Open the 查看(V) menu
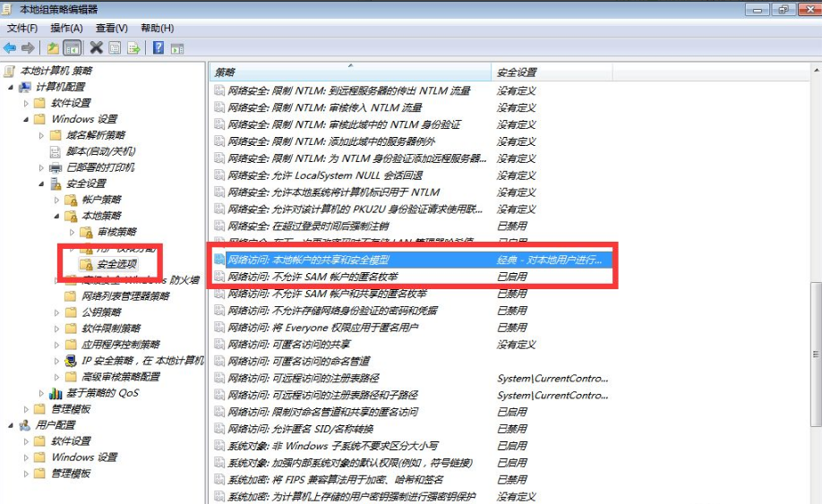Image resolution: width=822 pixels, height=504 pixels. (112, 29)
